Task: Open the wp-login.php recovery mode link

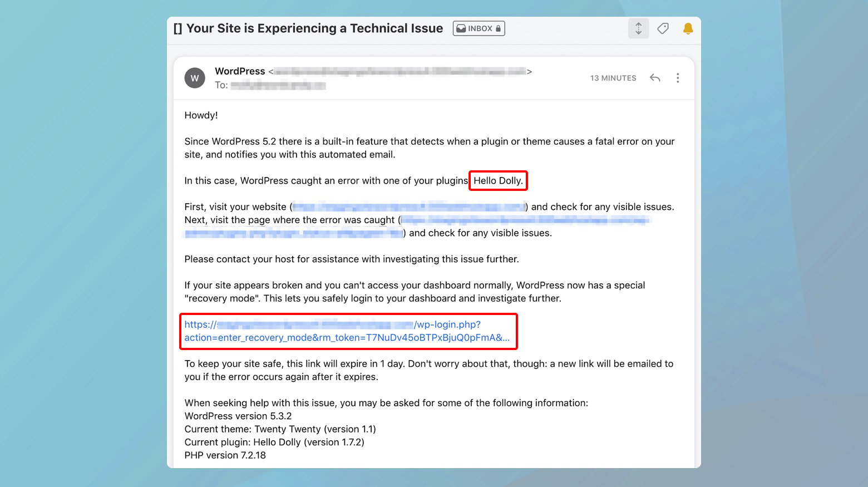Action: click(347, 331)
